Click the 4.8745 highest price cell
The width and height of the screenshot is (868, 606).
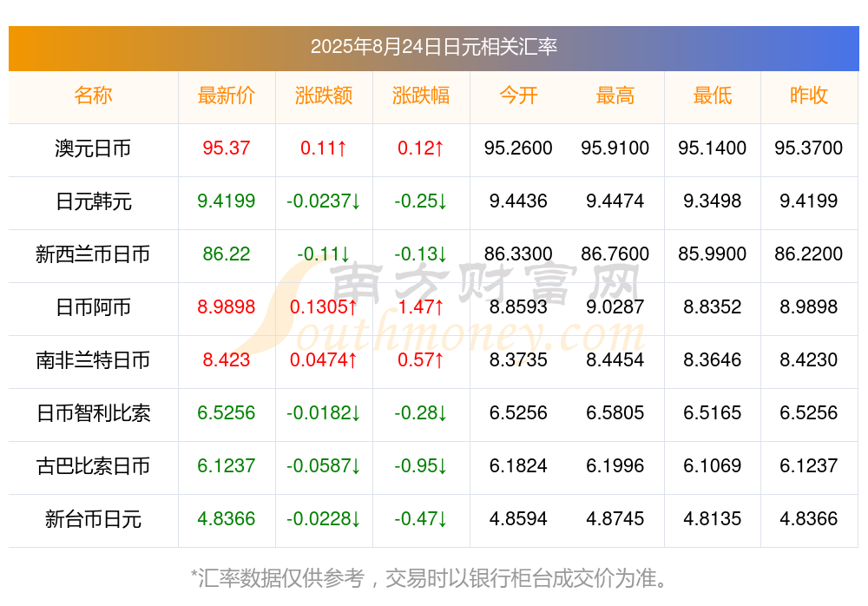(615, 519)
